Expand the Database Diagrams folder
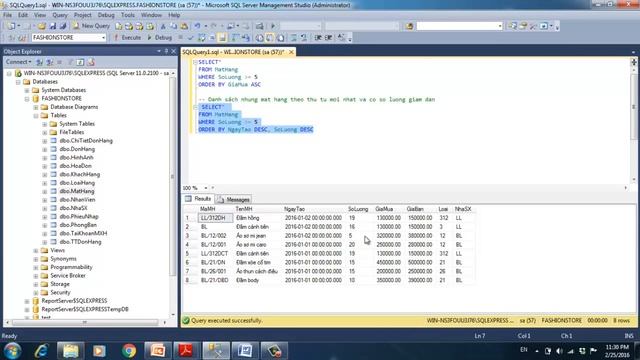Image resolution: width=640 pixels, height=360 pixels. (36, 107)
